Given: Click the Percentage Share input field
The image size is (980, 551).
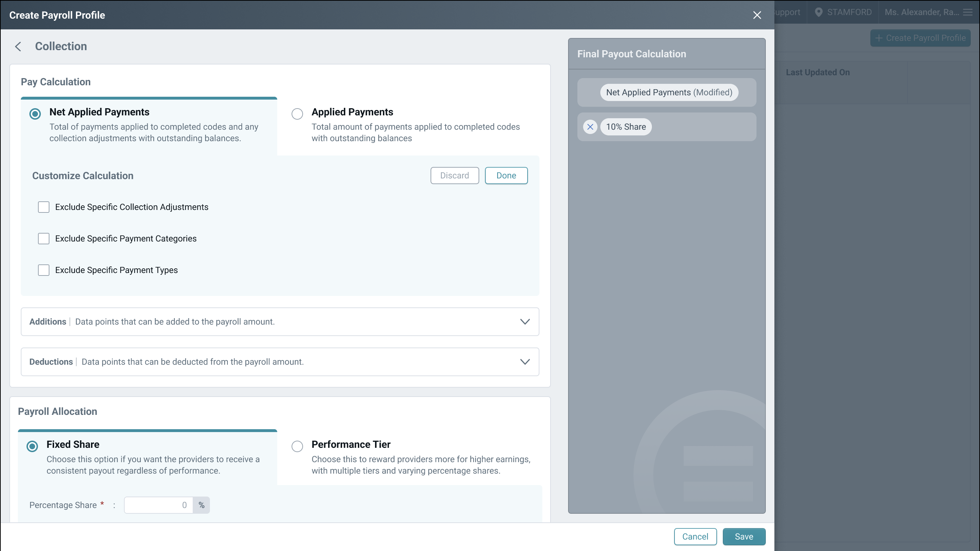Looking at the screenshot, I should (x=158, y=505).
